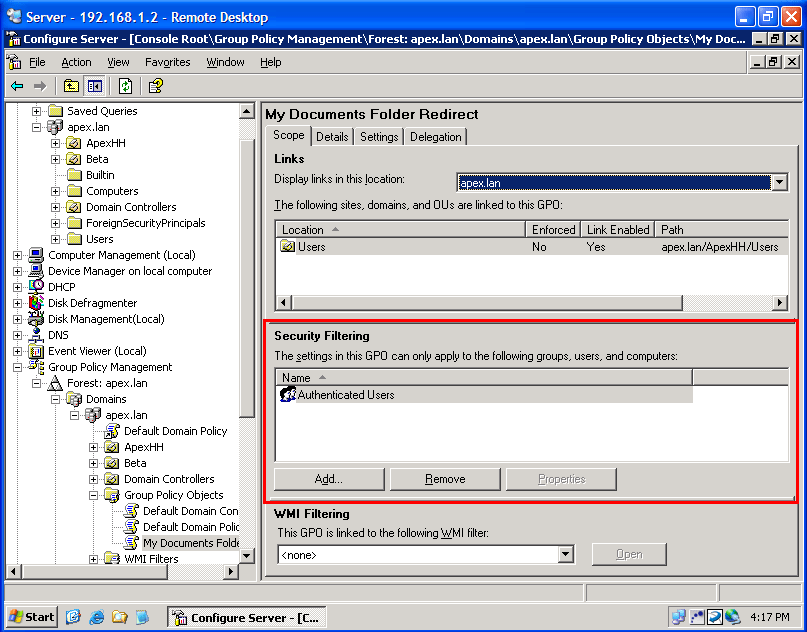This screenshot has width=807, height=632.
Task: Click the Disk Defragmenter icon
Action: coord(36,303)
